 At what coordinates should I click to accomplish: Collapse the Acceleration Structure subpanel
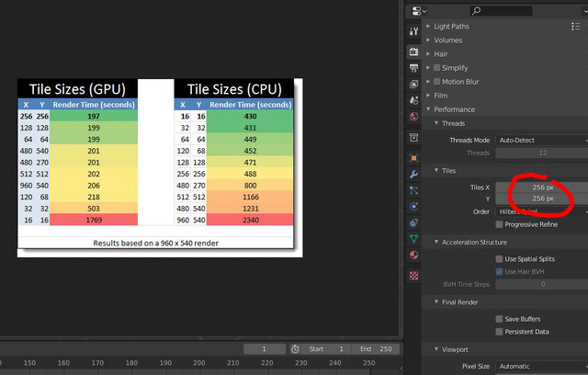click(x=436, y=242)
